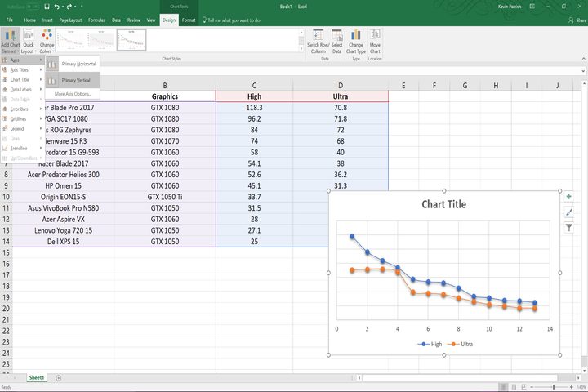
Task: Add a new sheet with the plus icon
Action: coord(59,378)
